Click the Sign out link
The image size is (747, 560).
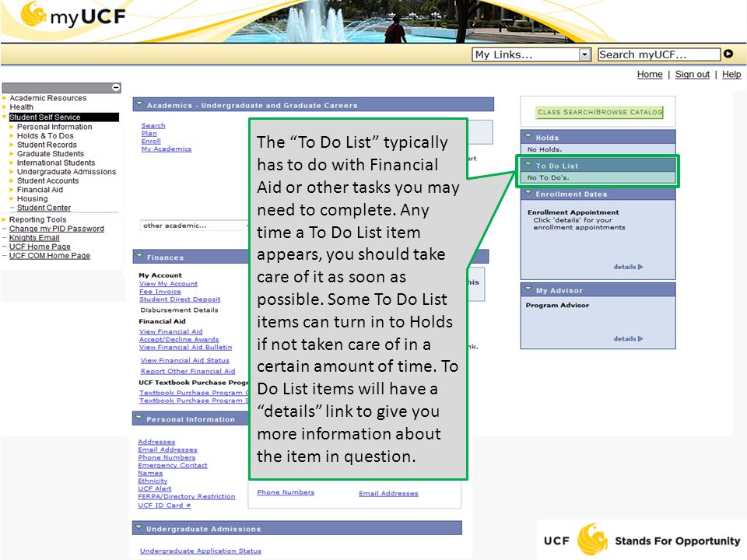click(x=693, y=75)
